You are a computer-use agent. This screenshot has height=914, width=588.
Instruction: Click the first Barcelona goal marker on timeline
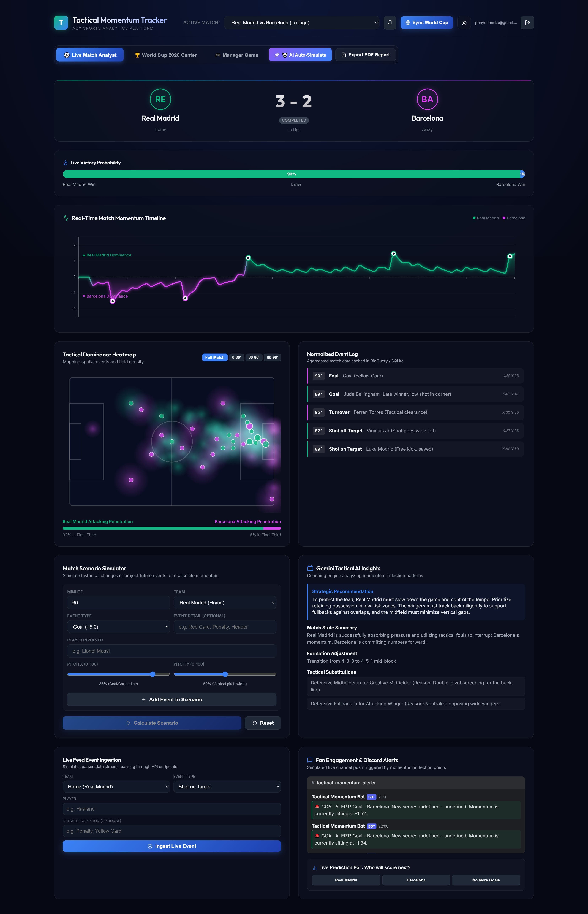(x=113, y=301)
